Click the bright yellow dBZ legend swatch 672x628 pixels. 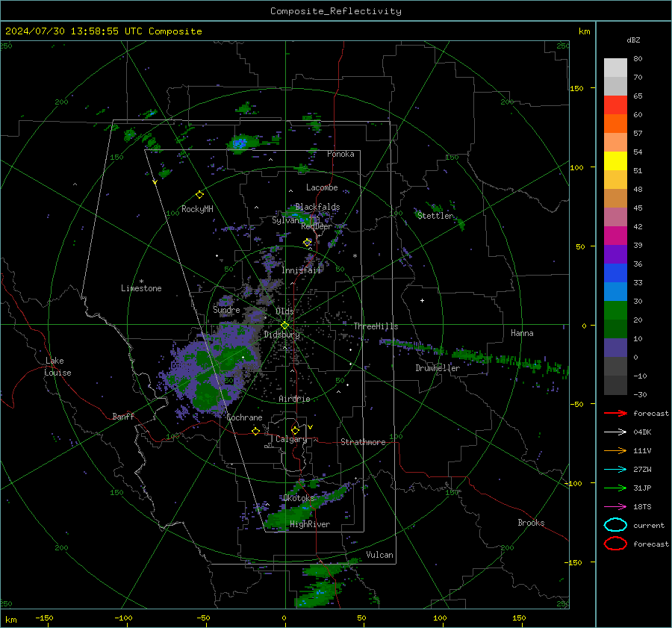coord(615,161)
